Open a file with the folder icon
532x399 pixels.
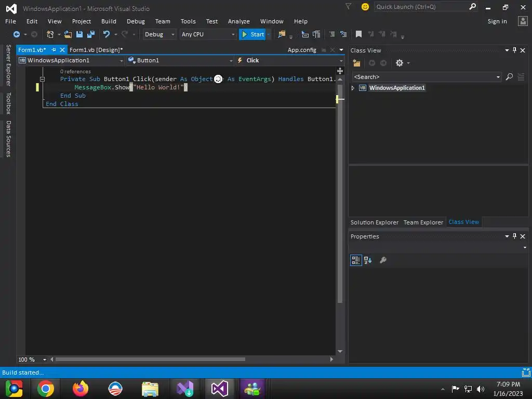coord(68,34)
